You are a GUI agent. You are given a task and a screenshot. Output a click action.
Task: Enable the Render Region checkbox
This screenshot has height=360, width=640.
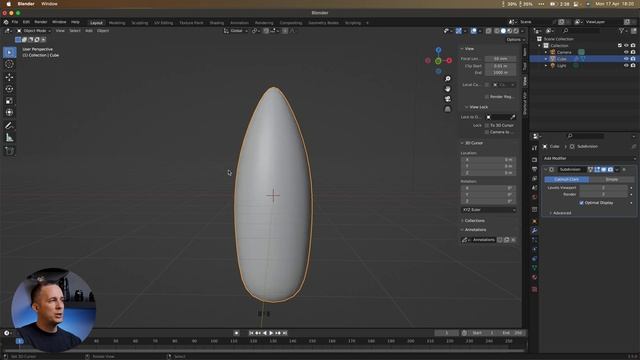pyautogui.click(x=487, y=97)
